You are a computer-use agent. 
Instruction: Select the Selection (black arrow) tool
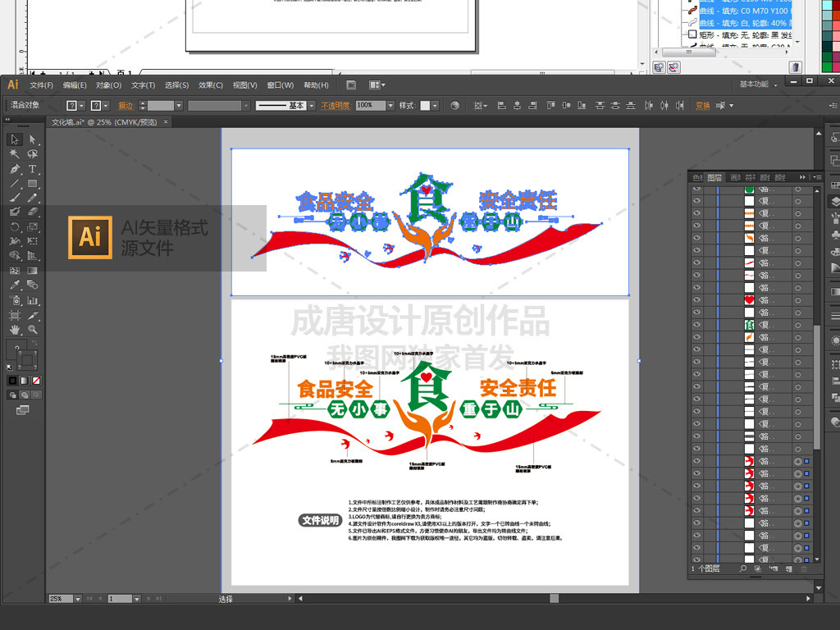(15, 139)
